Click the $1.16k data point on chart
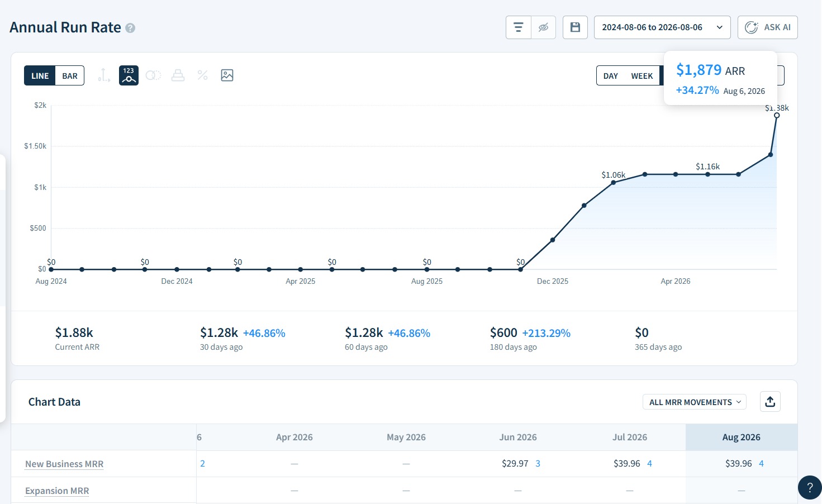This screenshot has height=504, width=822. click(x=707, y=174)
